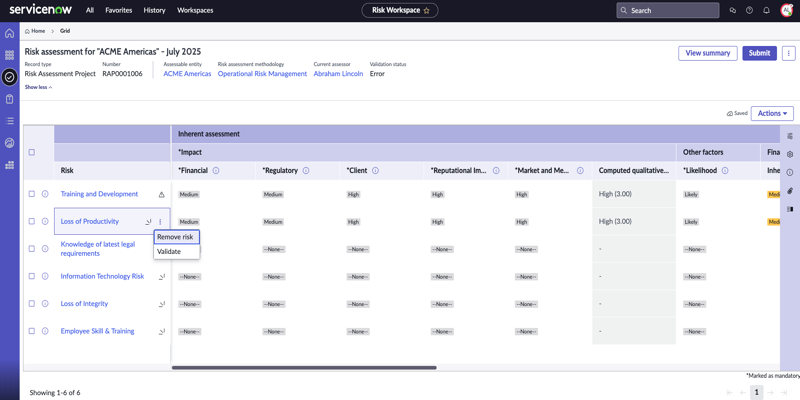Open the grid list icon in sidebar
The height and width of the screenshot is (400, 800).
[9, 55]
